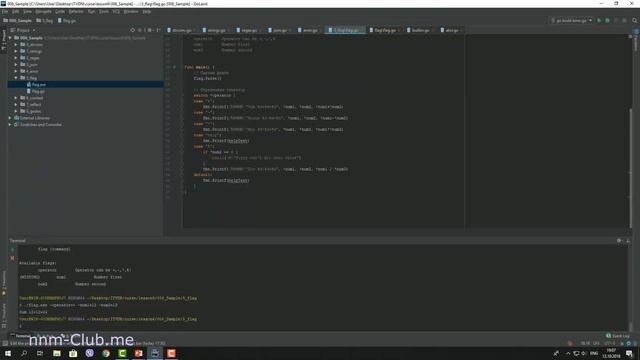Viewport: 640px width, 360px height.
Task: Expand the 3_json folder
Action: tap(16, 64)
